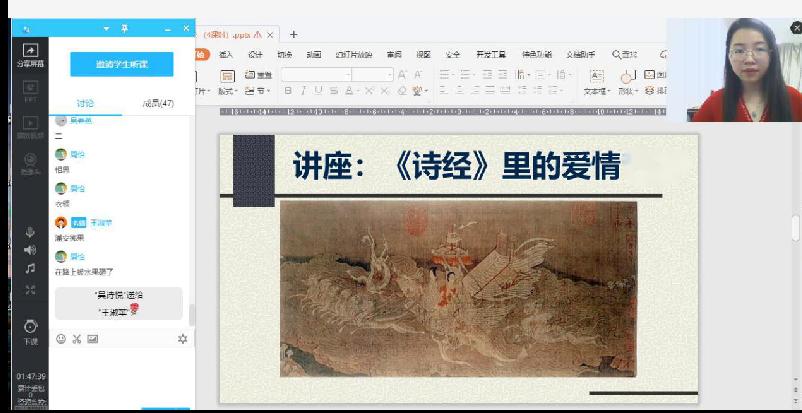This screenshot has height=413, width=802.
Task: Click the chat message input area
Action: click(122, 376)
